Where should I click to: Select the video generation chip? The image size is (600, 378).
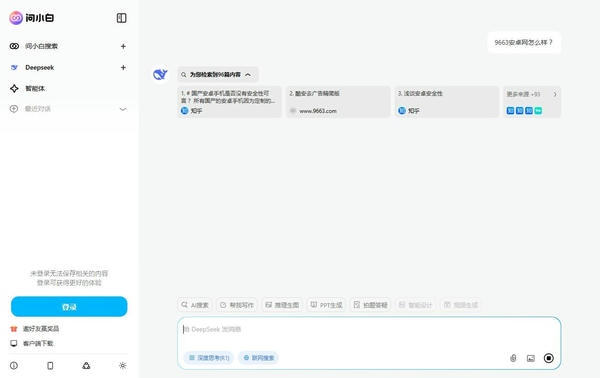461,305
